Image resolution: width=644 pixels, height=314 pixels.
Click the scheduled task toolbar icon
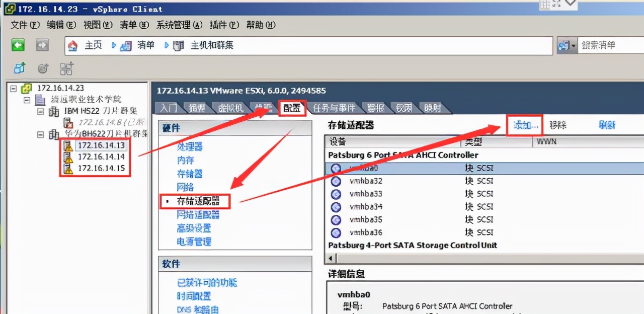click(x=43, y=68)
